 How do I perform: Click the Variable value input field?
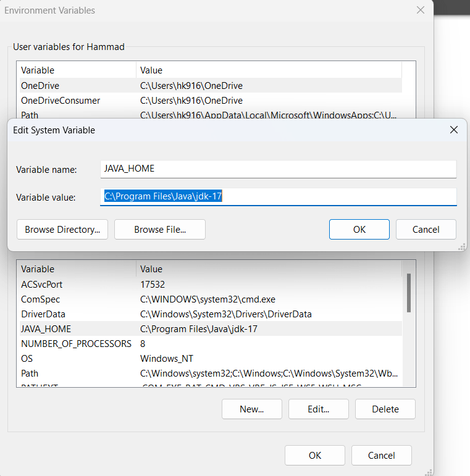click(279, 197)
